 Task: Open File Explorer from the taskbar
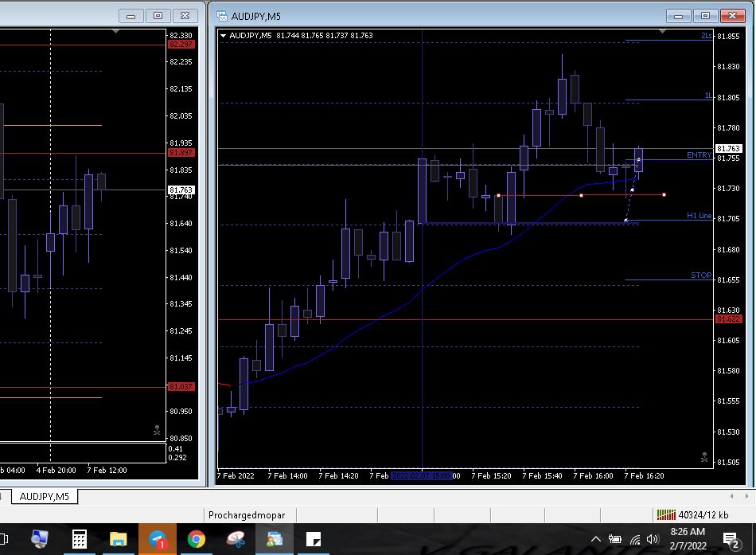[118, 539]
